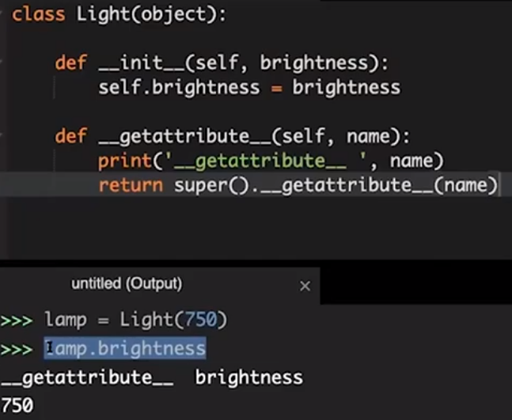Click the 'class' keyword in the editor
This screenshot has width=512, height=420.
38,14
